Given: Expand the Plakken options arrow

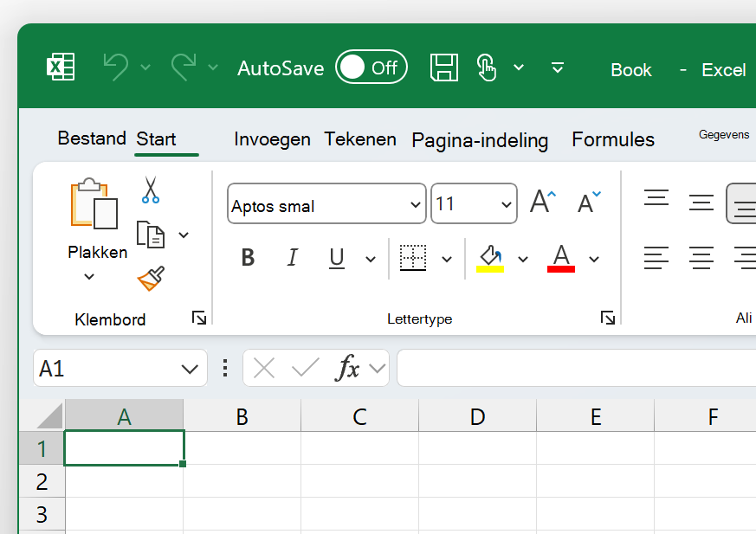Looking at the screenshot, I should coord(89,276).
